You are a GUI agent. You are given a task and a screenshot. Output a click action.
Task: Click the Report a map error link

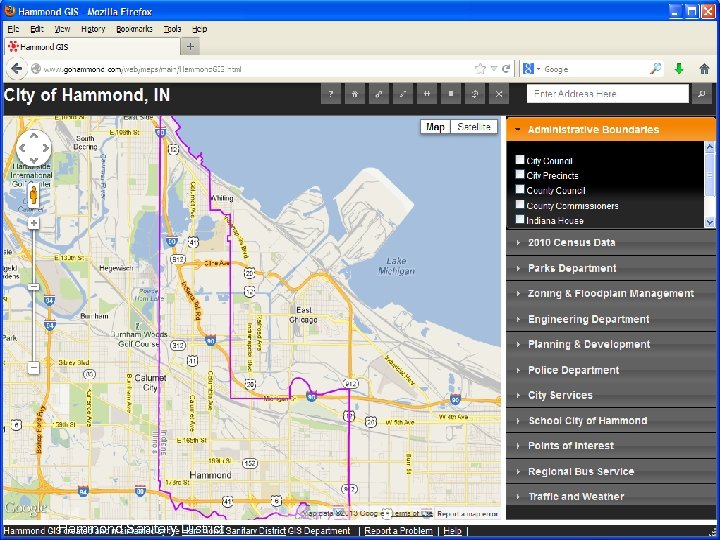coord(467,513)
